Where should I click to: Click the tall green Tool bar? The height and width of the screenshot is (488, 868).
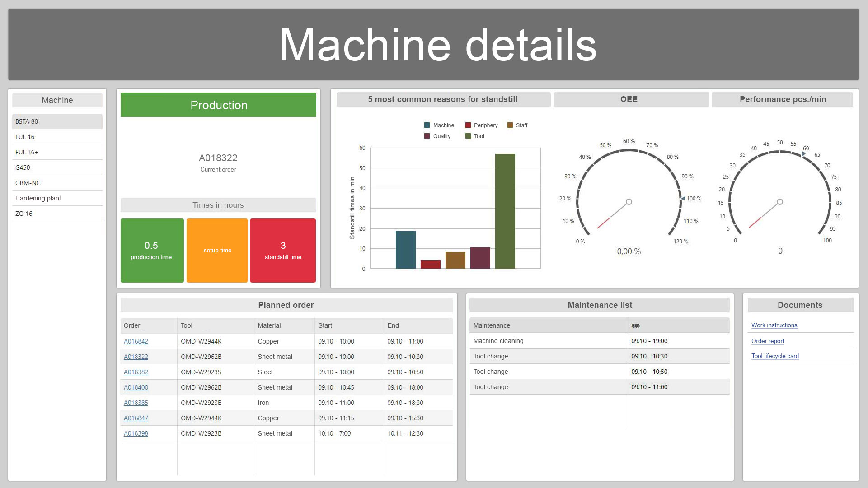[x=505, y=211]
